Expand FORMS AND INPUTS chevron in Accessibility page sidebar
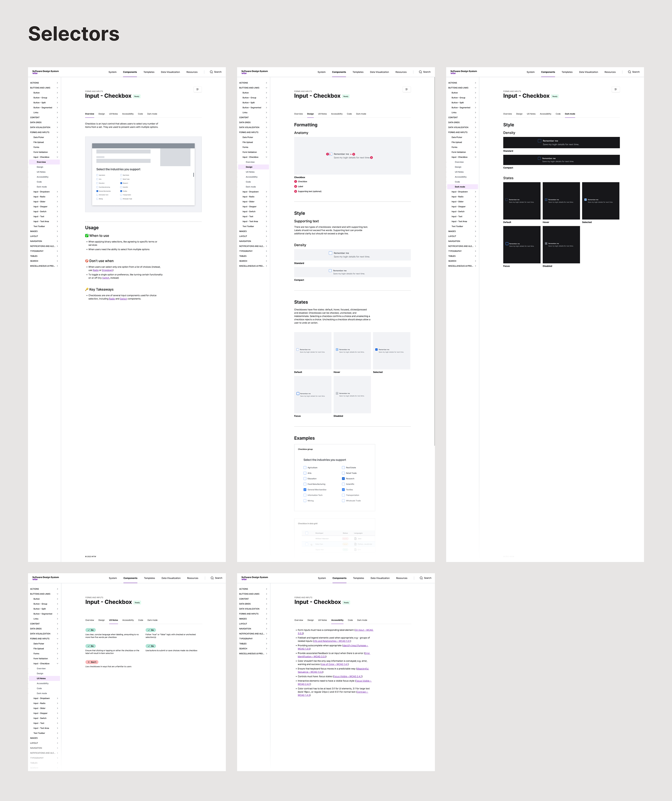 click(x=266, y=614)
